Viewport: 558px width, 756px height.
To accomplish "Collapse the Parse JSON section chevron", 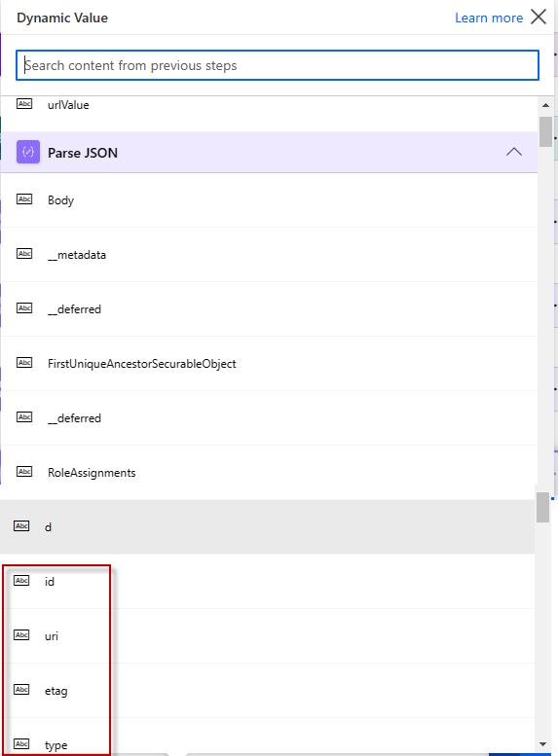I will 514,152.
